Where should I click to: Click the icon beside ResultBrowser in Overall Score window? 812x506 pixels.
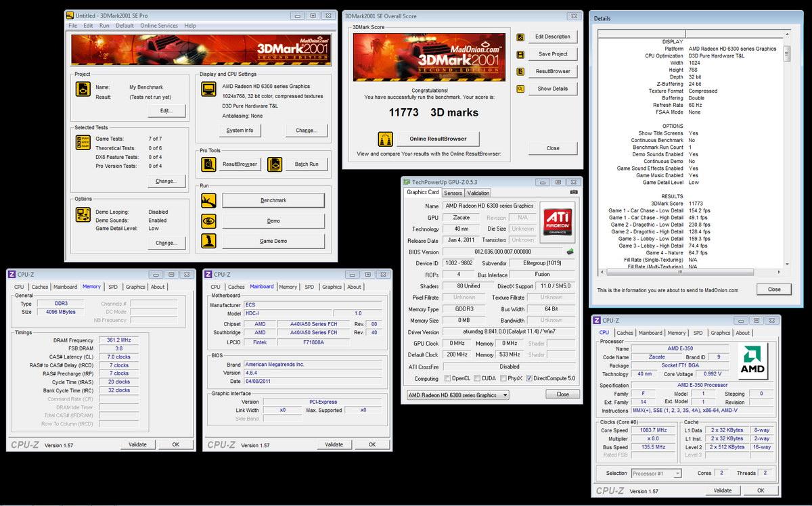pyautogui.click(x=521, y=71)
